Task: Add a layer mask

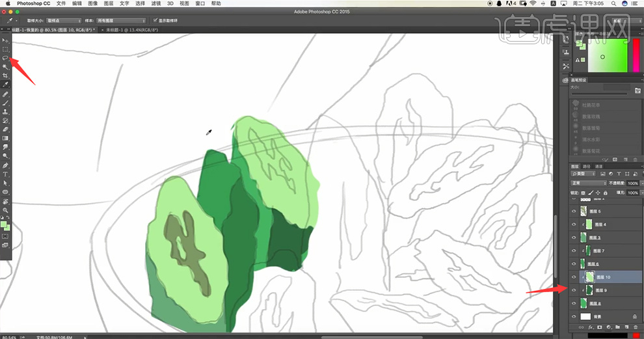Action: 600,327
